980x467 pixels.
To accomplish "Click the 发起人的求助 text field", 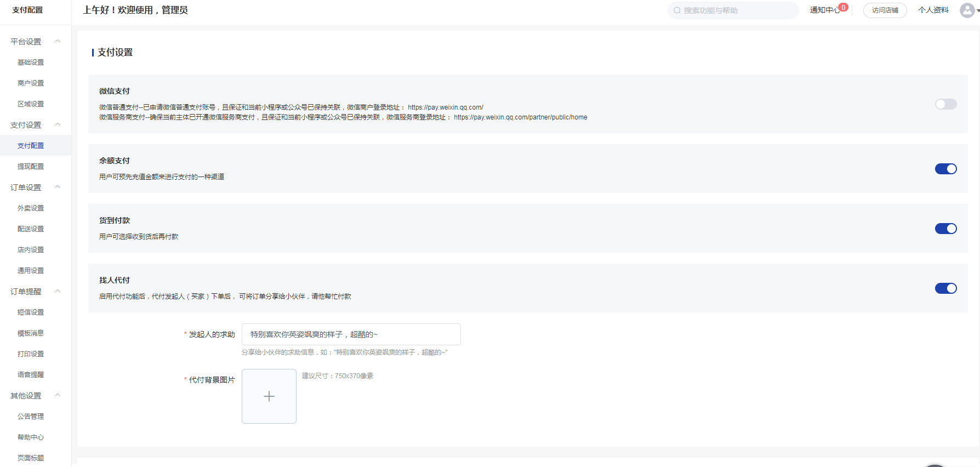I will pos(351,334).
